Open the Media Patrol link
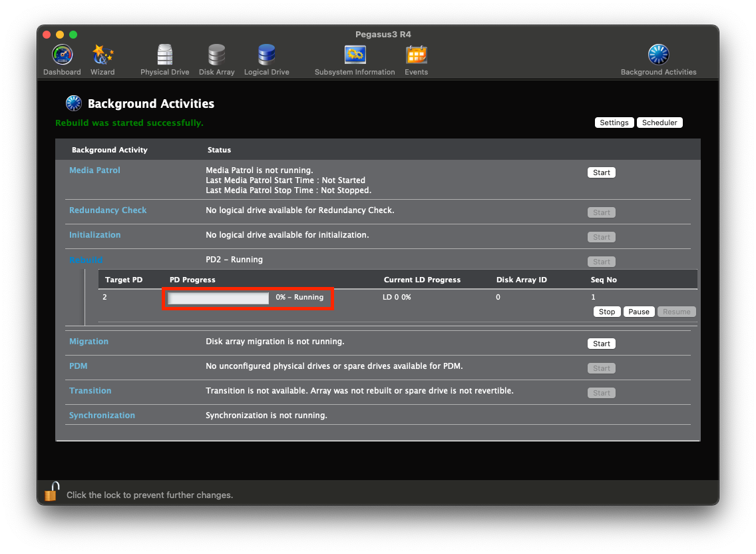The image size is (756, 554). 94,170
